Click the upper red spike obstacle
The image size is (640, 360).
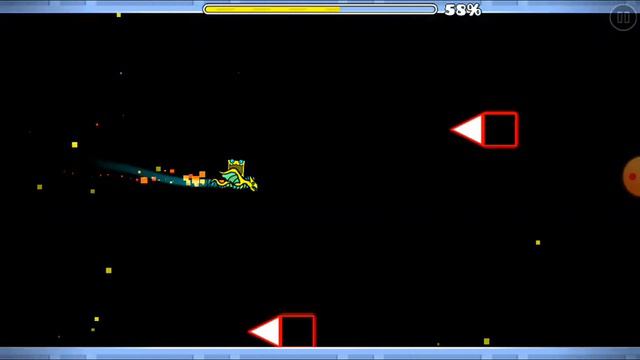click(467, 129)
